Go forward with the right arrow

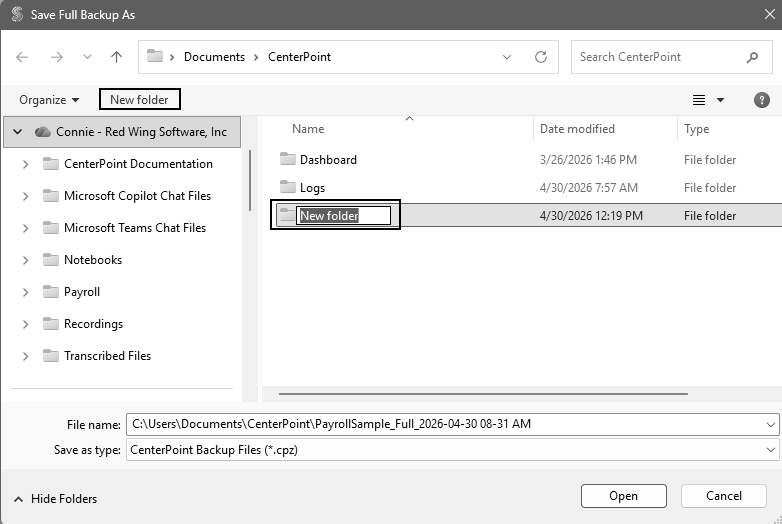pyautogui.click(x=57, y=57)
